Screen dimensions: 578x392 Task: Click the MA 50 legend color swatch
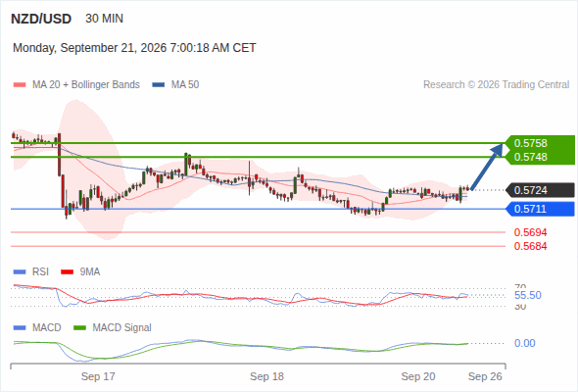(x=159, y=85)
